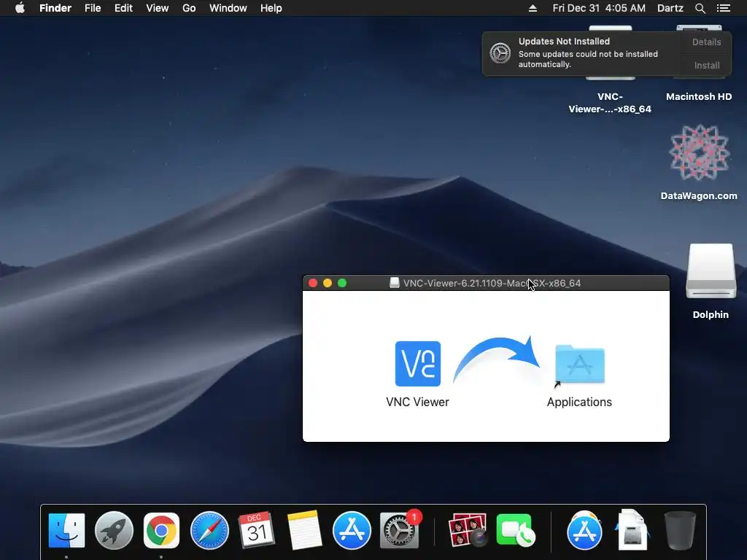Open the Applications stack next to Trash
747x560 pixels.
[x=584, y=530]
